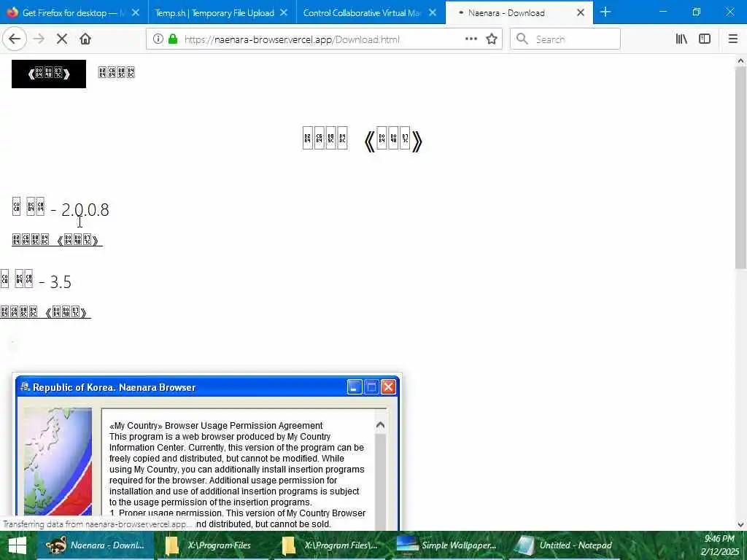Image resolution: width=747 pixels, height=560 pixels.
Task: Click the green secure connection padlock
Action: (x=173, y=39)
